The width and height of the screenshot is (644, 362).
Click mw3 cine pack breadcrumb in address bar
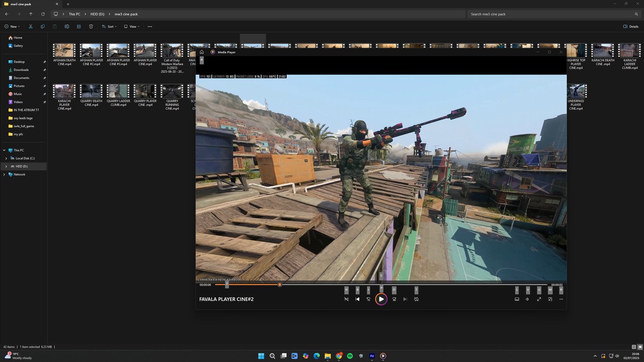(x=126, y=14)
